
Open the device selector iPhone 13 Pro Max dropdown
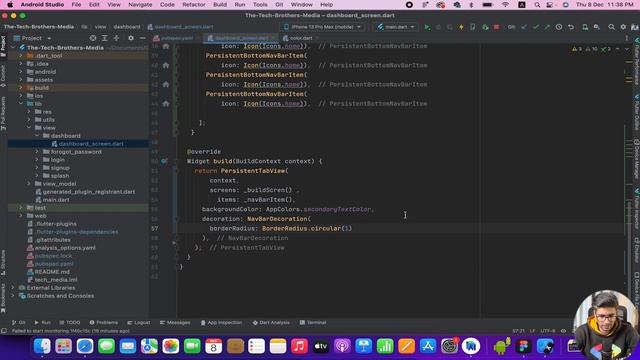coord(322,27)
